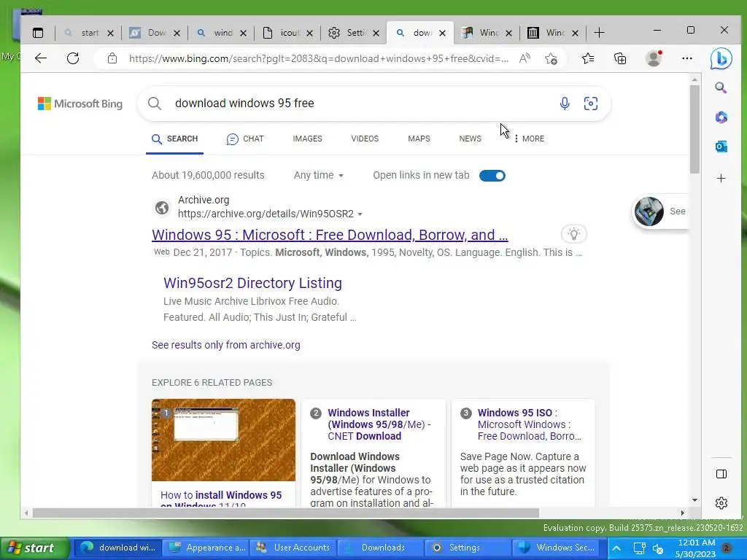Switch to User Accounts taskbar window
Screen dimensions: 747x560
click(x=294, y=548)
